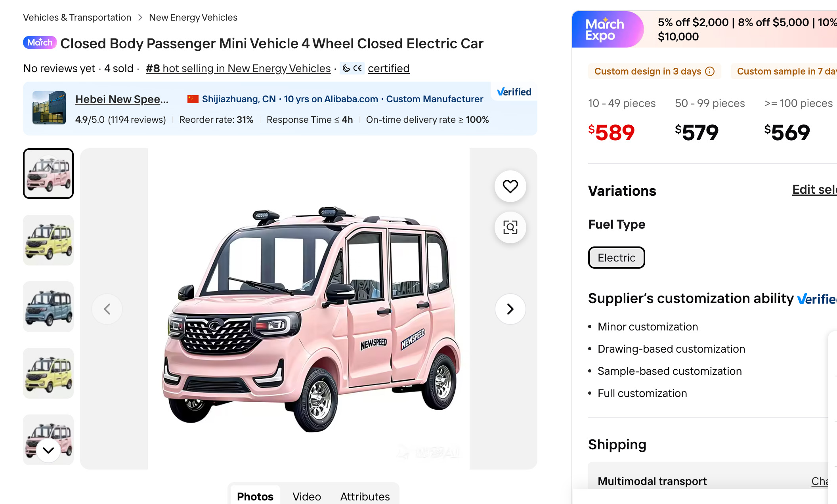Click the Edit selections link

(814, 190)
